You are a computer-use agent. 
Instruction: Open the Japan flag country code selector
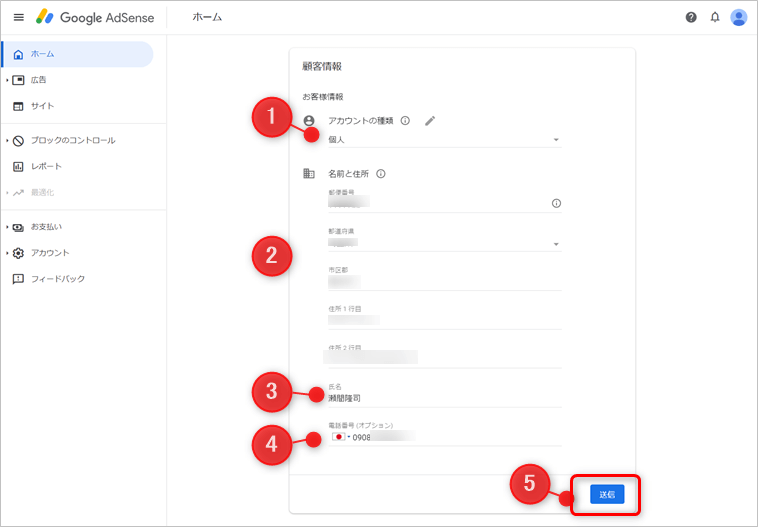point(340,437)
